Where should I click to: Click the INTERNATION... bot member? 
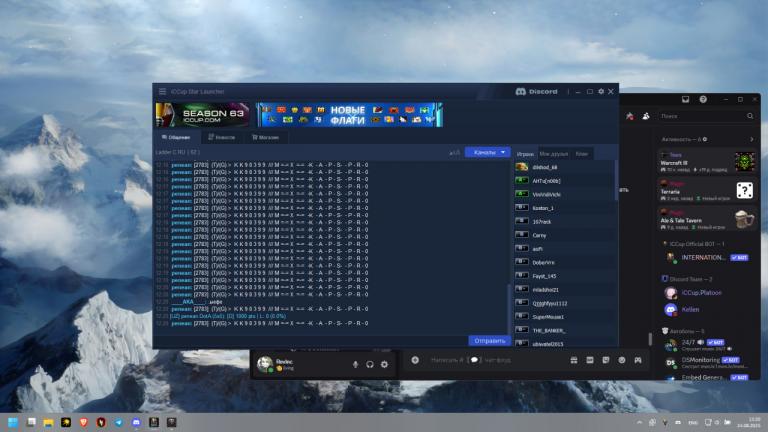point(707,258)
